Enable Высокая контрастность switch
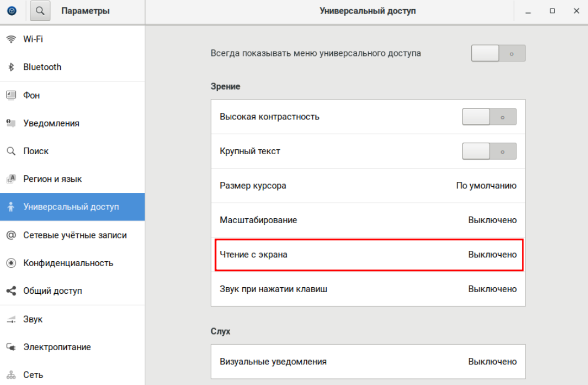The image size is (588, 385). click(489, 117)
